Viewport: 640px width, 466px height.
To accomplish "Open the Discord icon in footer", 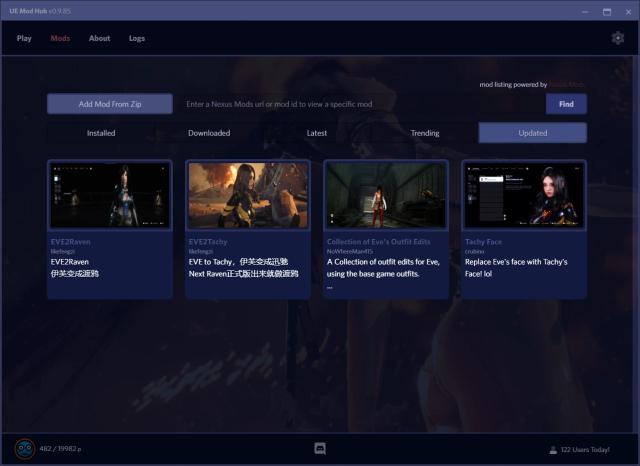I will 320,449.
